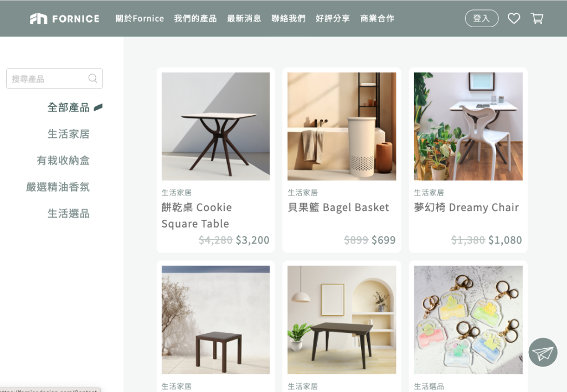The width and height of the screenshot is (567, 392).
Task: Click the search magnifier icon
Action: tap(93, 78)
